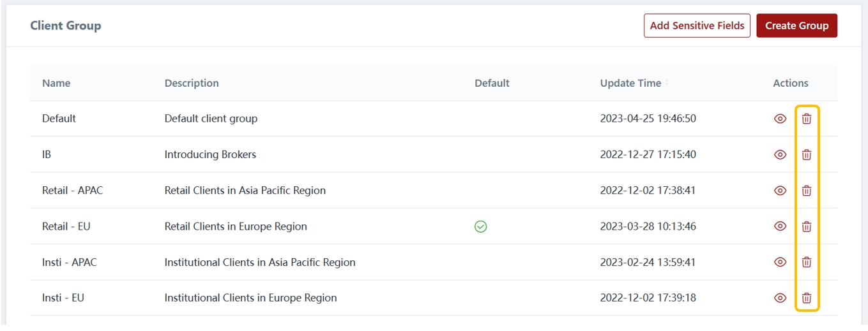Select the Introducing Brokers description cell
Image resolution: width=868 pixels, height=331 pixels.
point(210,154)
